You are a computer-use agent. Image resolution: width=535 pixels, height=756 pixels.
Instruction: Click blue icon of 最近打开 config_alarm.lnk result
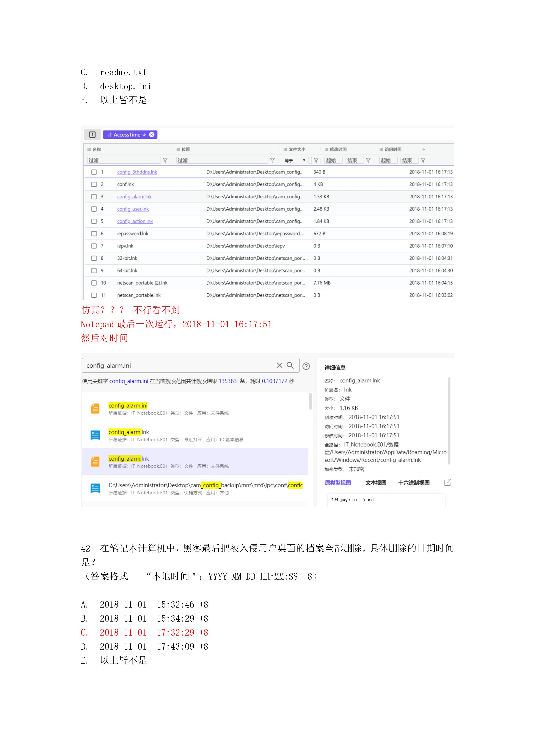(x=95, y=435)
